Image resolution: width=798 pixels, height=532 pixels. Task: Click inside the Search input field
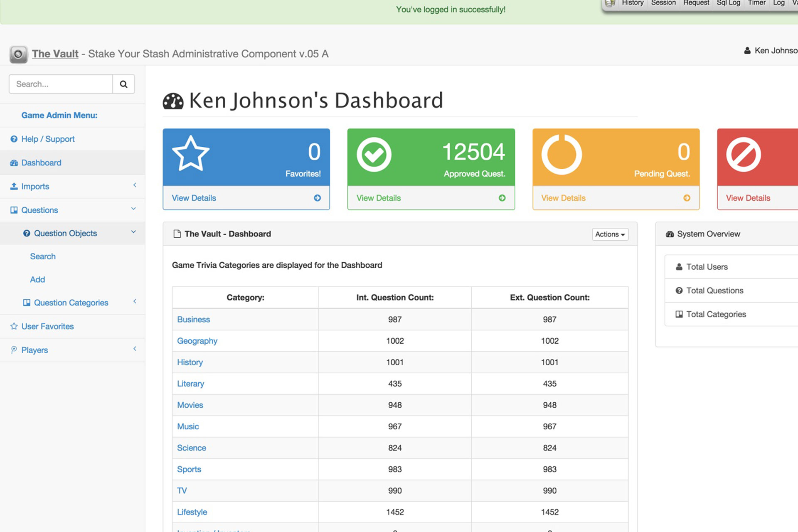60,84
